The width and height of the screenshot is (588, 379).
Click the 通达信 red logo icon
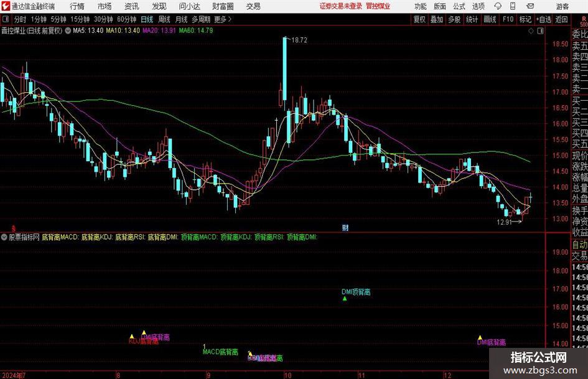click(x=6, y=6)
